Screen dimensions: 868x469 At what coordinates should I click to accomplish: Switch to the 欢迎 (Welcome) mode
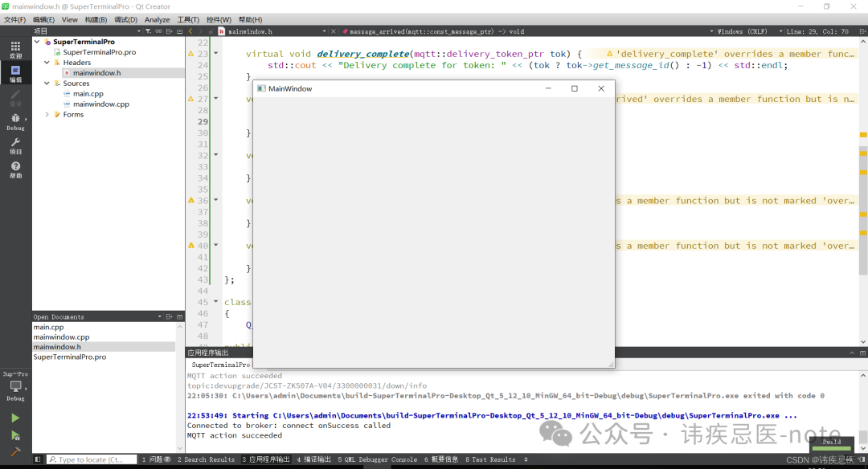[x=15, y=49]
